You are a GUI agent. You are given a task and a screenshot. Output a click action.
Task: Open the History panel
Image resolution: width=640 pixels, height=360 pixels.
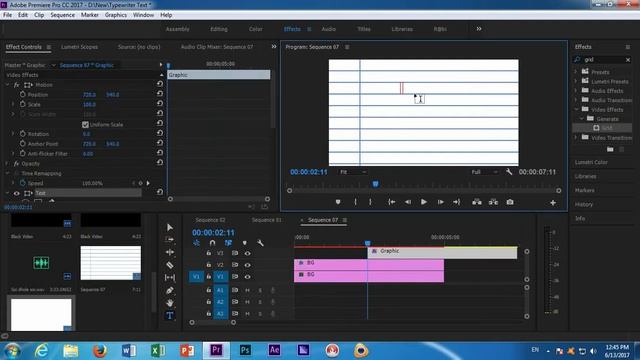pyautogui.click(x=584, y=204)
